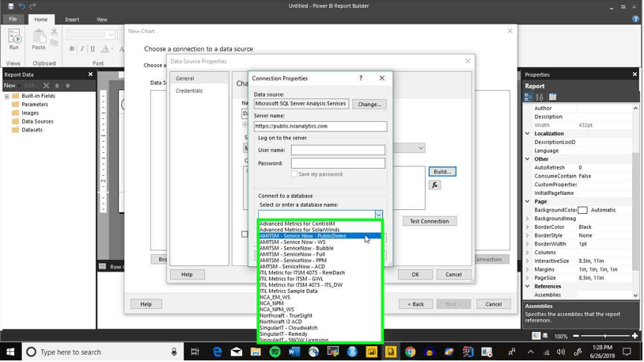The image size is (644, 362).
Task: Click the question mark in Connection Properties
Action: click(x=361, y=78)
